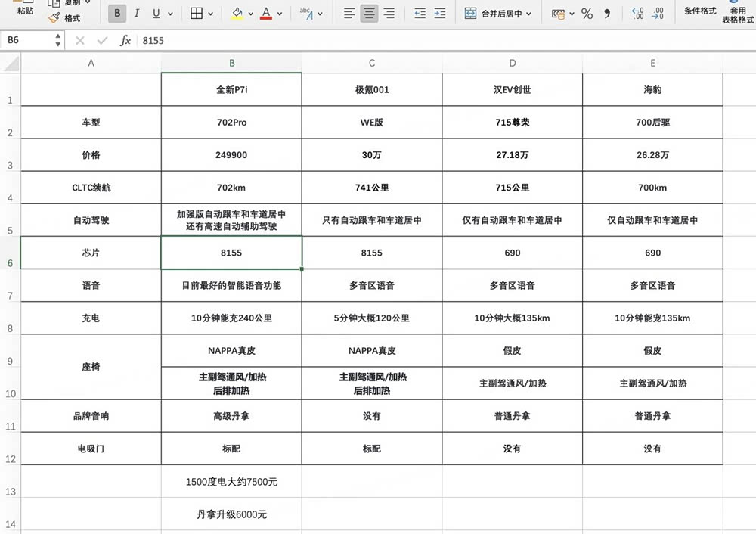Confirm cell entry with the checkmark

[x=101, y=40]
